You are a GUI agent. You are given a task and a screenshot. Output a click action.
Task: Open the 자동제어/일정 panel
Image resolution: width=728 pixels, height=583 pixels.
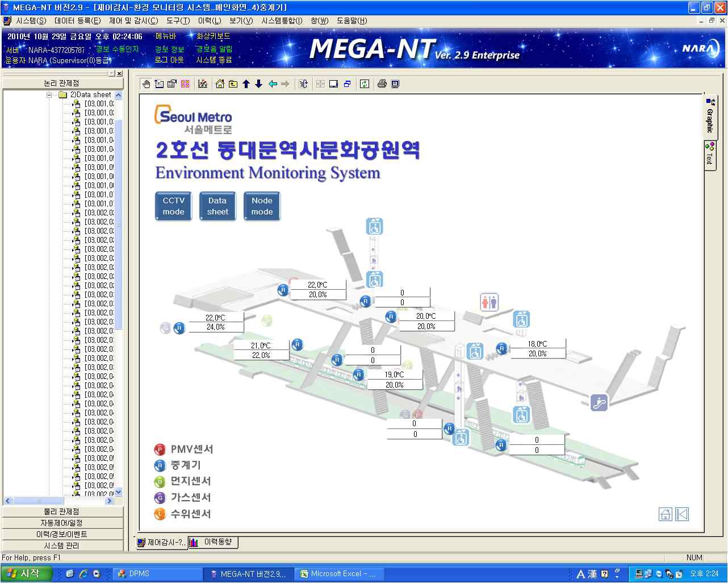click(61, 523)
